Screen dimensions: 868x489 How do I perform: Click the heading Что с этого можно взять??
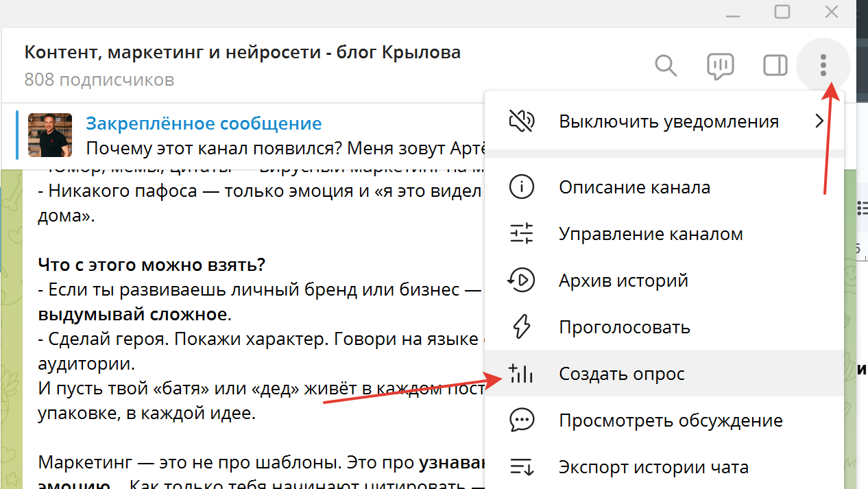click(152, 265)
